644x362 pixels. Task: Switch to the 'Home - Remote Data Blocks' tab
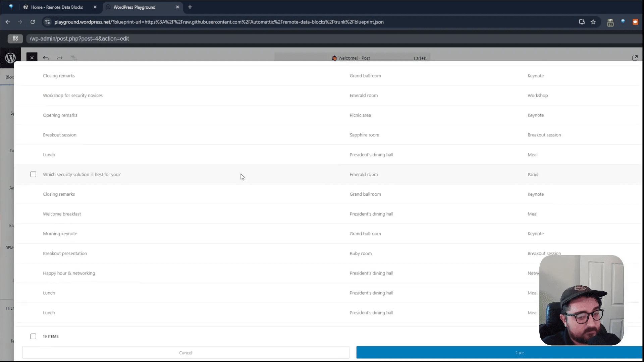click(57, 7)
